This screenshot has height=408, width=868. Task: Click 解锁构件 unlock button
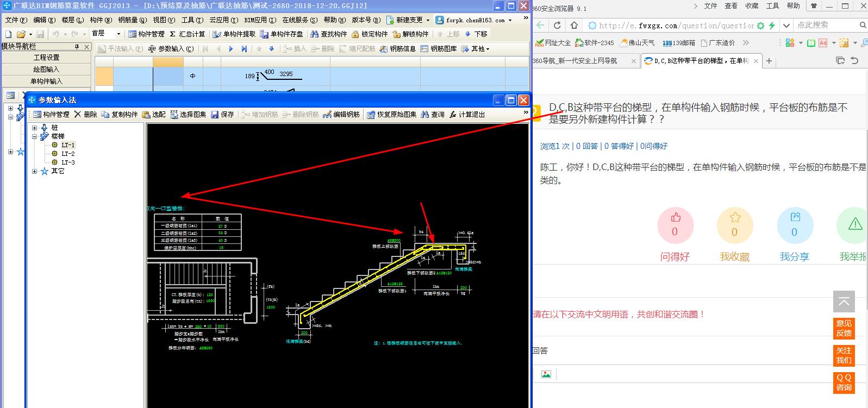tap(411, 34)
